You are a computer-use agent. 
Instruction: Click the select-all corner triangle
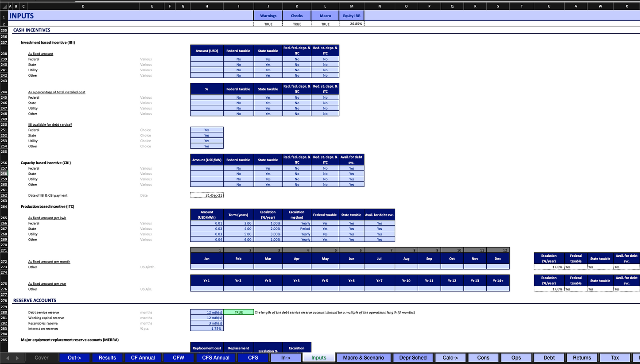pos(2,6)
